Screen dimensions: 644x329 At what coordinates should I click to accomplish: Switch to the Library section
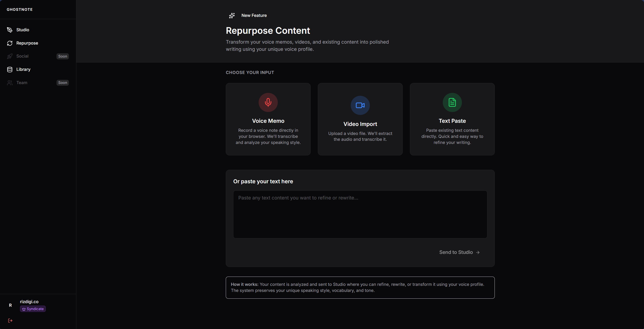tap(23, 69)
